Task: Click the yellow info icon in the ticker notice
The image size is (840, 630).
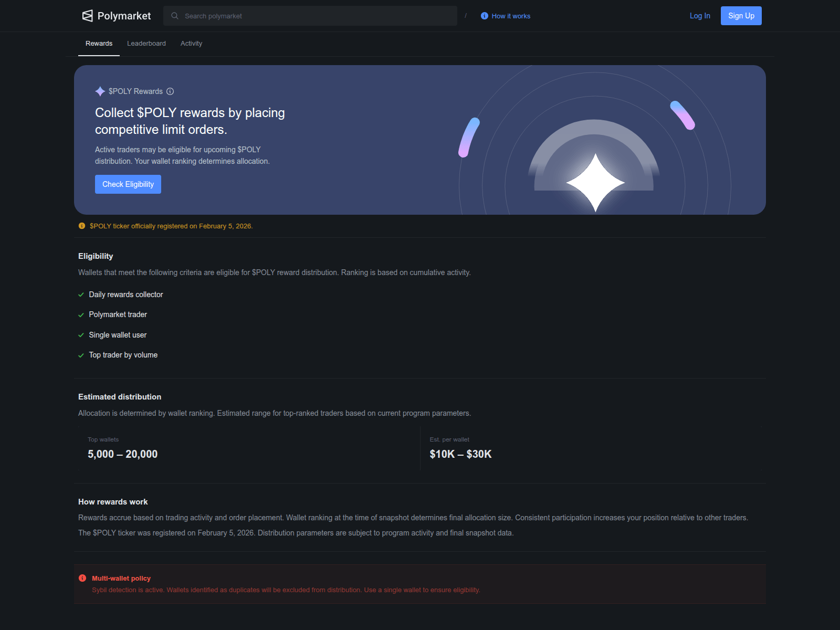Action: [81, 226]
